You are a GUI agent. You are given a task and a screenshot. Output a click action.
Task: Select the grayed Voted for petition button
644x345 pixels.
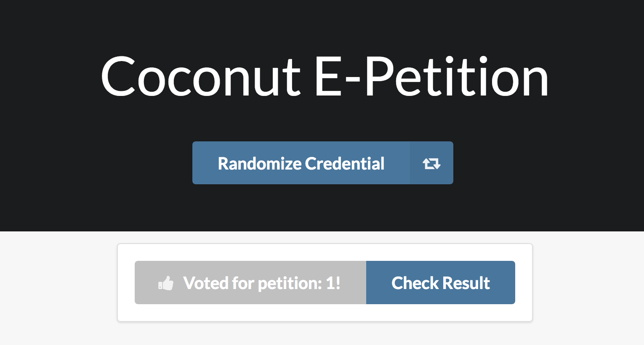coord(250,282)
